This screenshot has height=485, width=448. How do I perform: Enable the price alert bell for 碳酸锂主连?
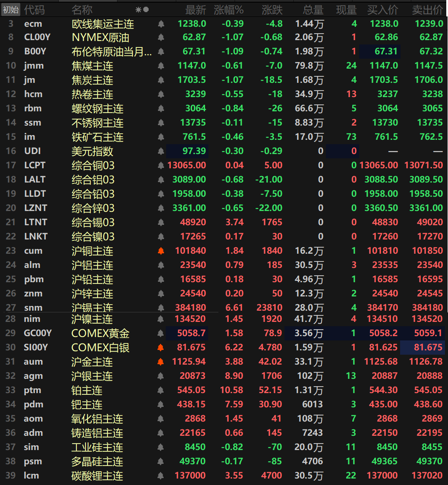click(x=161, y=476)
